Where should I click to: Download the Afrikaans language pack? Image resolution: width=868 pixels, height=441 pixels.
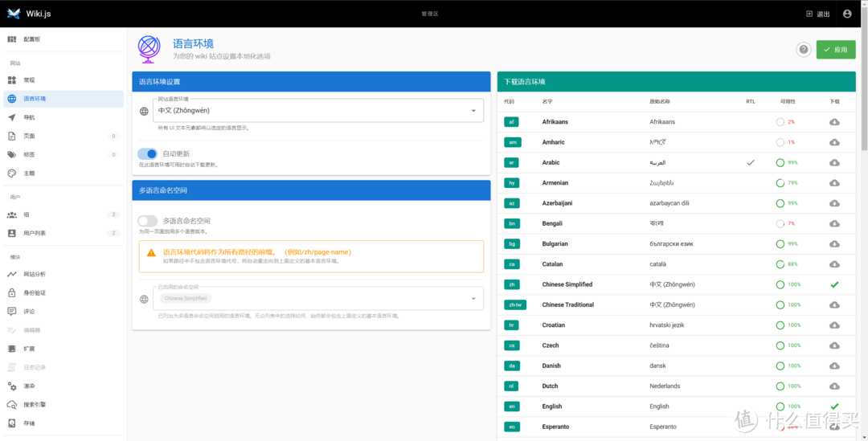(834, 122)
